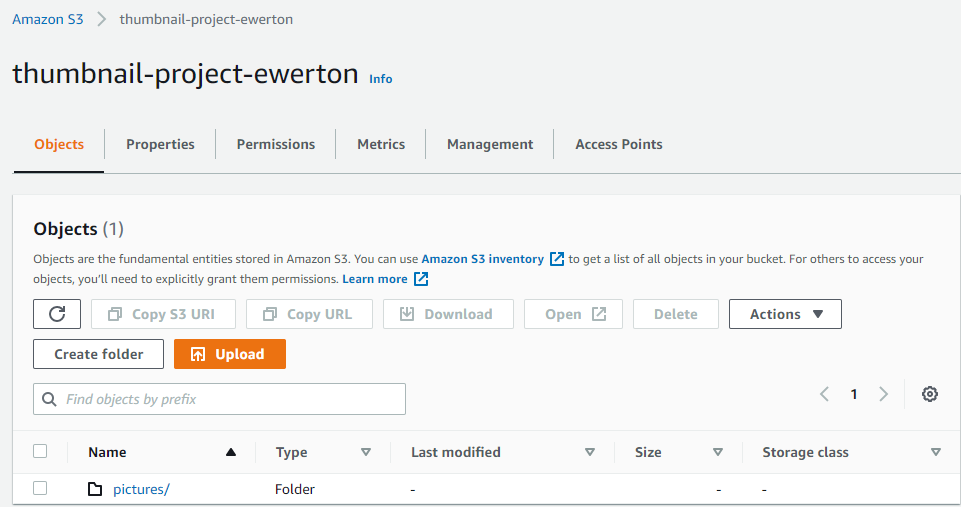Image resolution: width=961 pixels, height=507 pixels.
Task: Click the Type column header text
Action: [292, 452]
